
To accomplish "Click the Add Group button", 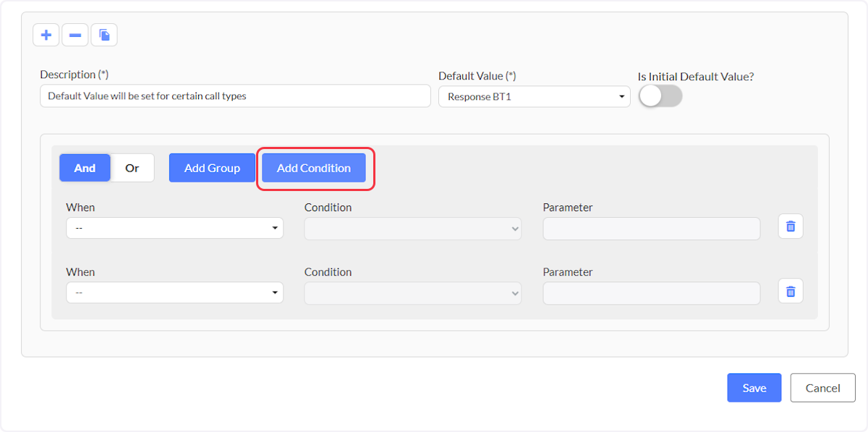I will point(212,168).
